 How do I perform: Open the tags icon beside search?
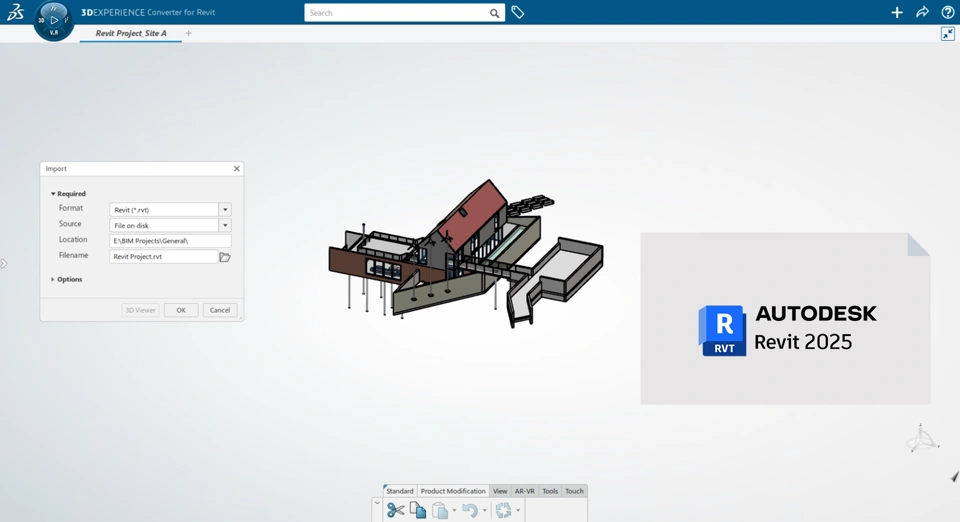tap(518, 12)
